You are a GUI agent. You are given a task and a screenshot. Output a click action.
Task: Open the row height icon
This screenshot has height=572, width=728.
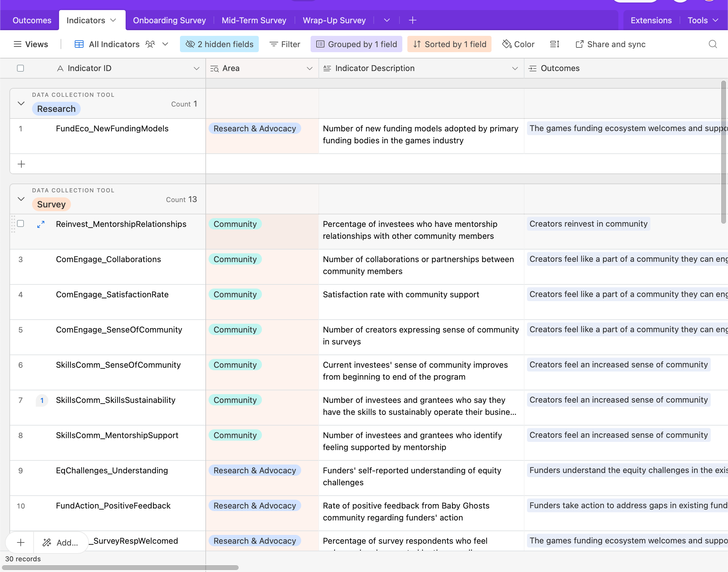click(x=555, y=44)
